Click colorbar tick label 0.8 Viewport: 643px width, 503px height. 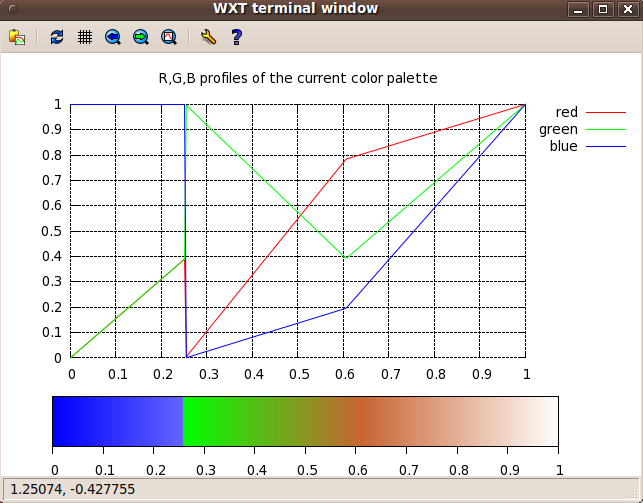458,470
